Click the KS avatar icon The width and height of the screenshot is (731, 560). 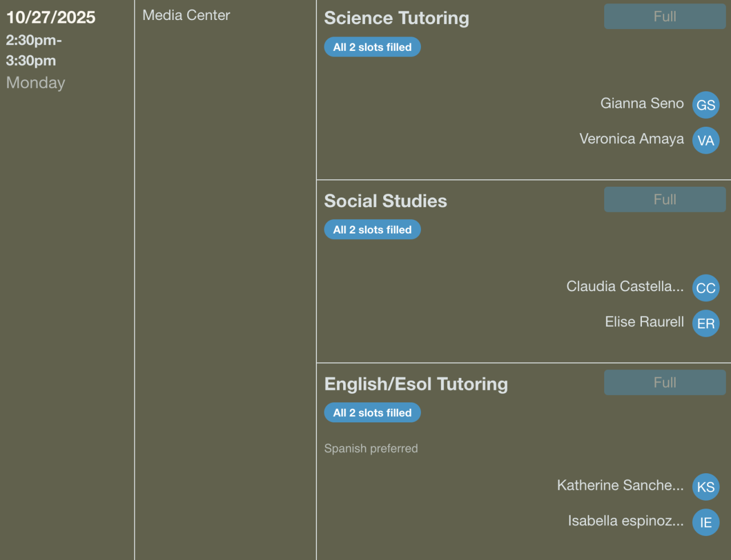point(705,487)
